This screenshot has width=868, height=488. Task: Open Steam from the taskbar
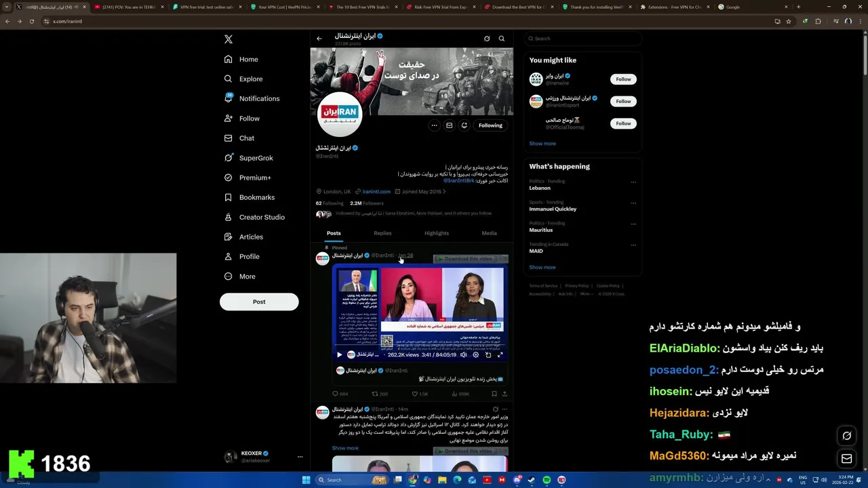532,480
